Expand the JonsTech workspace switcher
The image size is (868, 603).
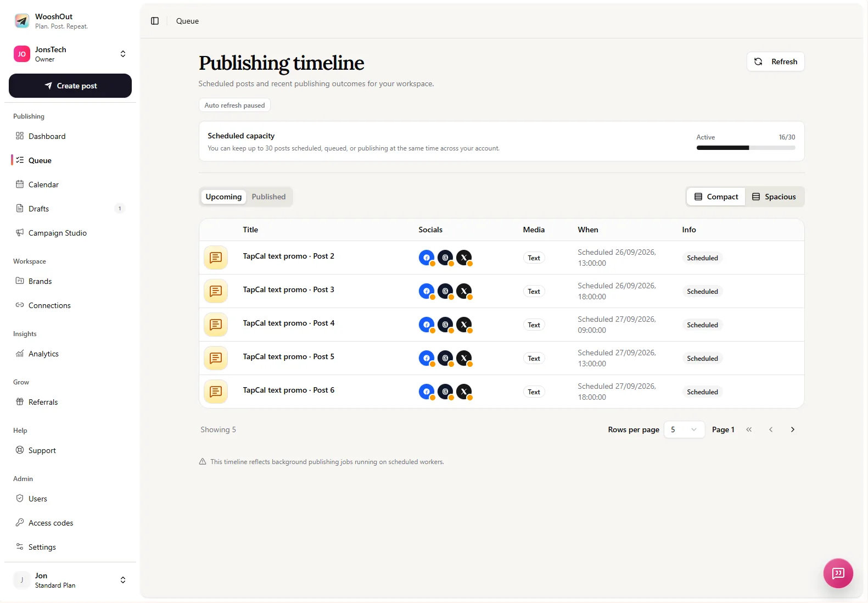(x=70, y=54)
